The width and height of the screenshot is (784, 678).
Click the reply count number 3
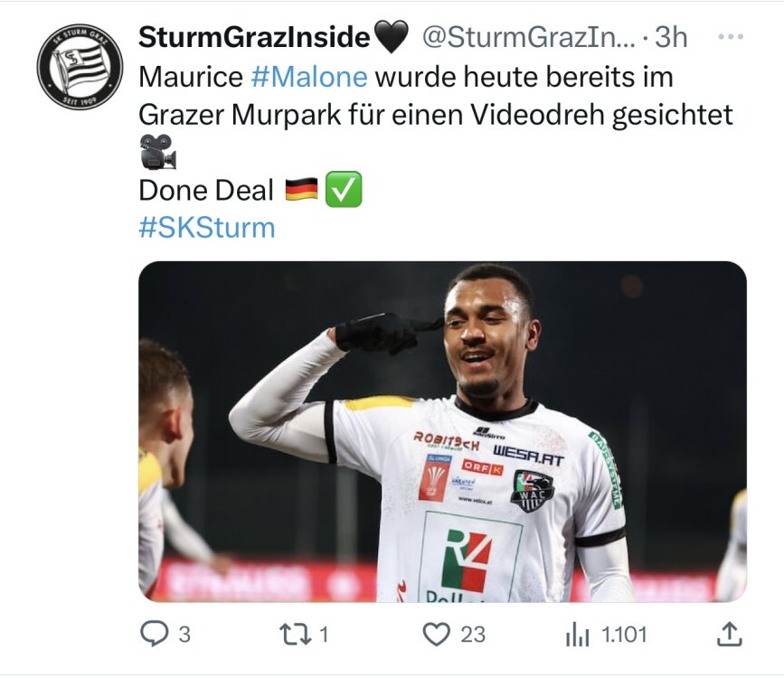point(185,635)
